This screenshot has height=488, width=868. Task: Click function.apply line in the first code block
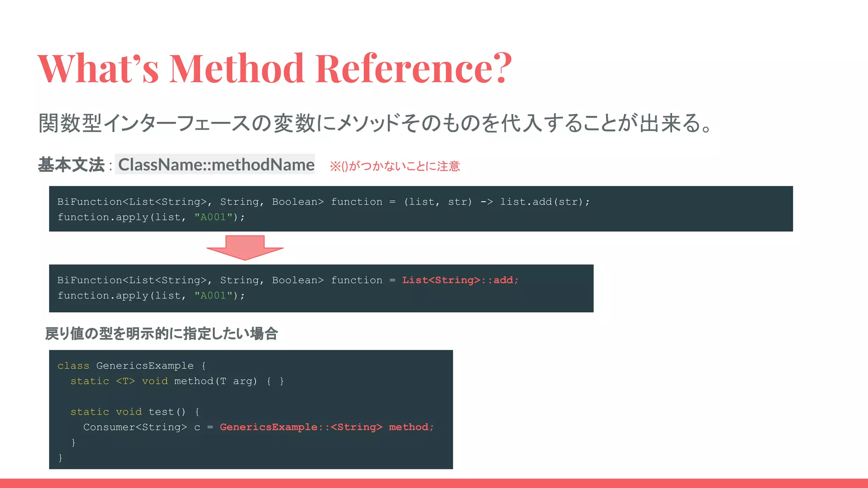coord(151,217)
